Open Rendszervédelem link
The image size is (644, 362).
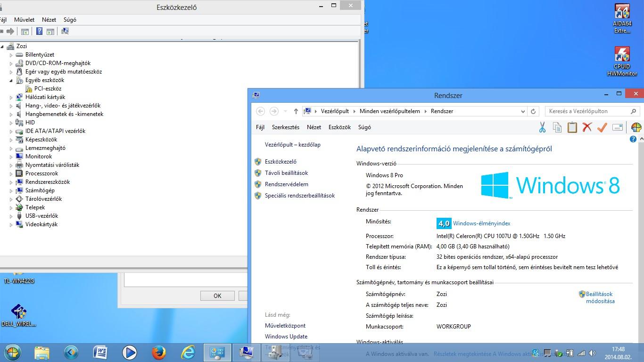tap(287, 184)
